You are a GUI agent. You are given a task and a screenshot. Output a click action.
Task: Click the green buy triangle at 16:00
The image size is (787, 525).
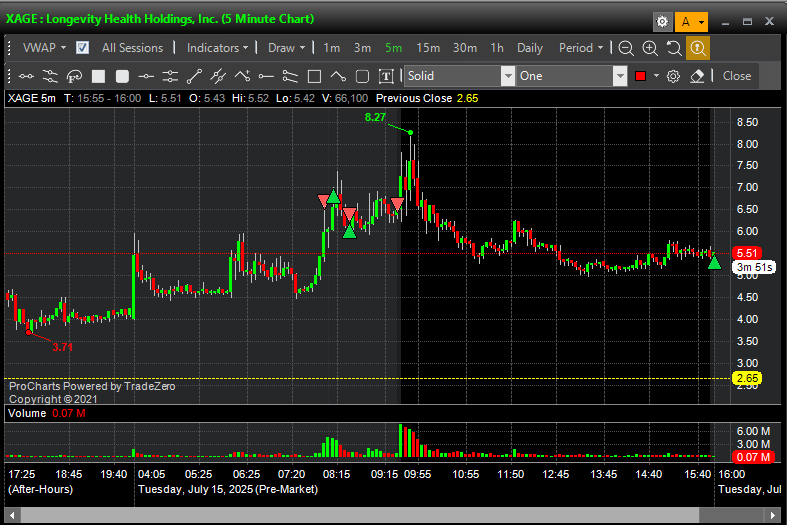click(714, 262)
